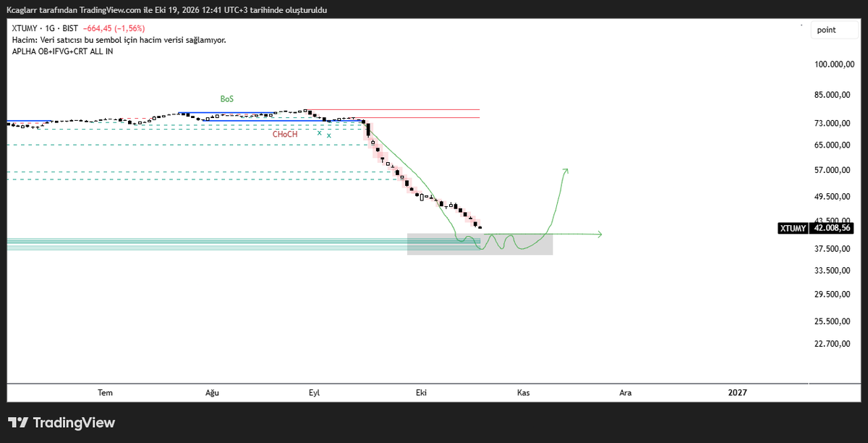Viewport: 868px width, 443px height.
Task: Click the Ağu month label on the time axis
Action: [x=212, y=392]
